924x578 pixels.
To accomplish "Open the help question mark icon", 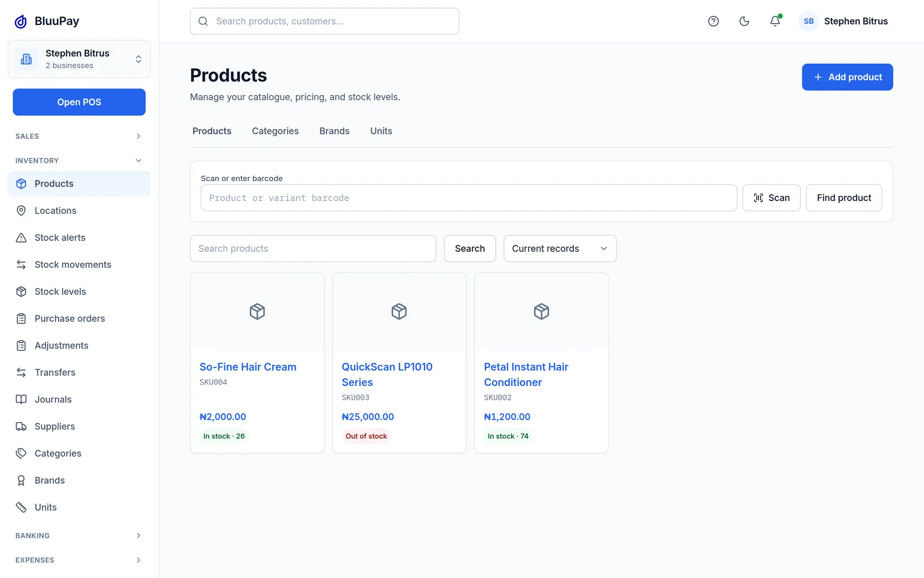I will click(x=713, y=21).
